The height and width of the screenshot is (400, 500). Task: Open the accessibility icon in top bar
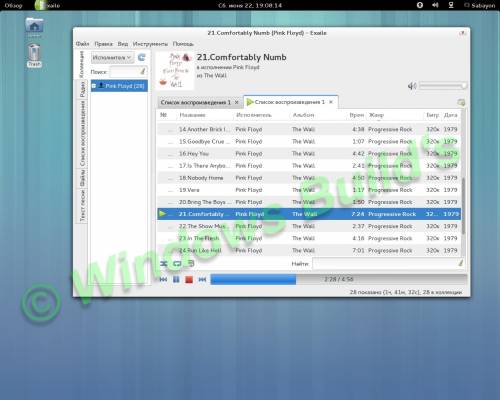tap(420, 5)
